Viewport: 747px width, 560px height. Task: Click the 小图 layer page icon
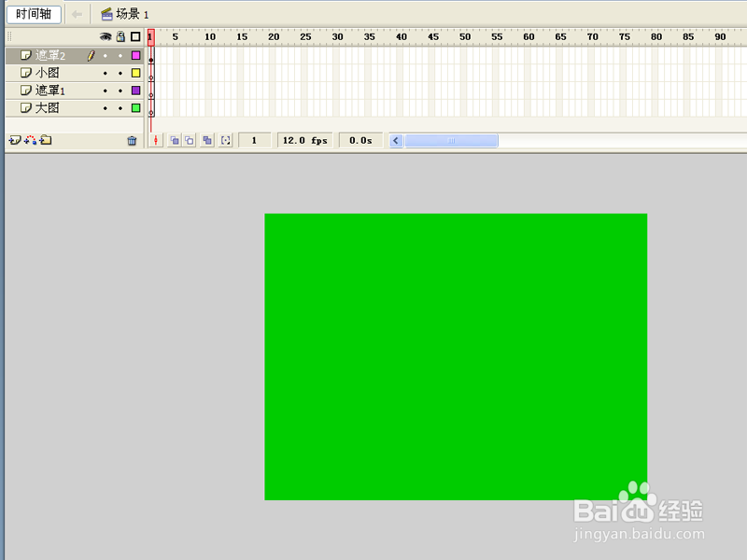26,73
